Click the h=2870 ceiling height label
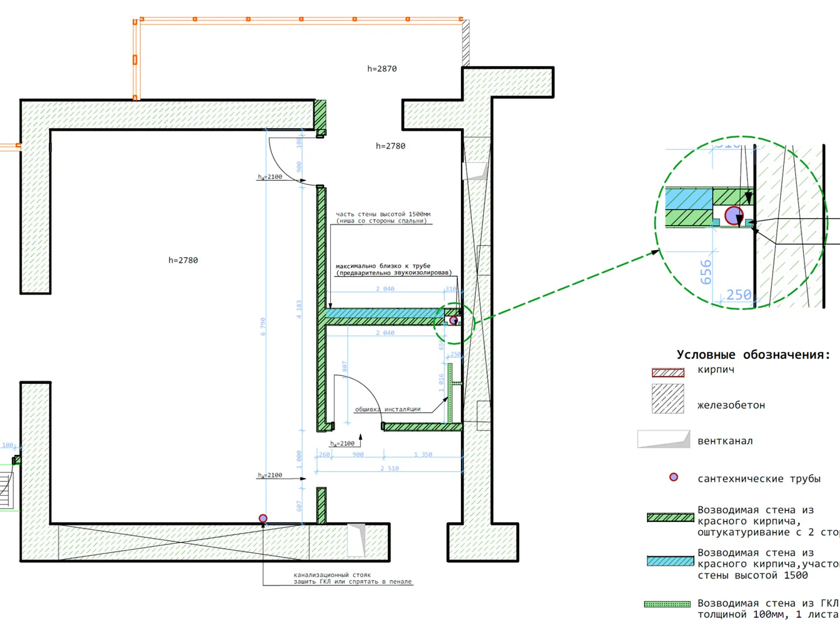Viewport: 840px width, 630px height. pos(382,69)
